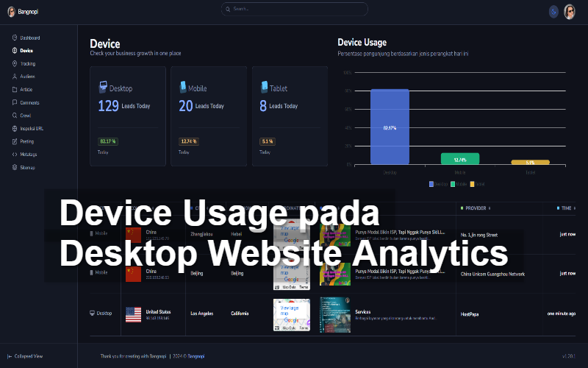Screen dimensions: 588x368
Task: Click the Bangnopi footer link
Action: tap(196, 356)
